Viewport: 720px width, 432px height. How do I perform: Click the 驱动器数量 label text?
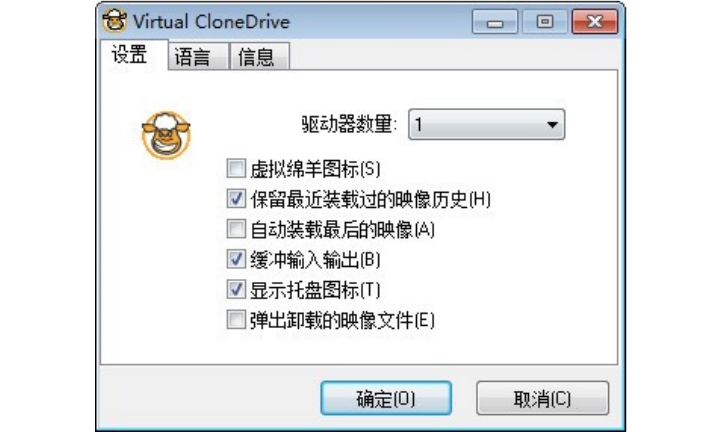click(x=349, y=124)
